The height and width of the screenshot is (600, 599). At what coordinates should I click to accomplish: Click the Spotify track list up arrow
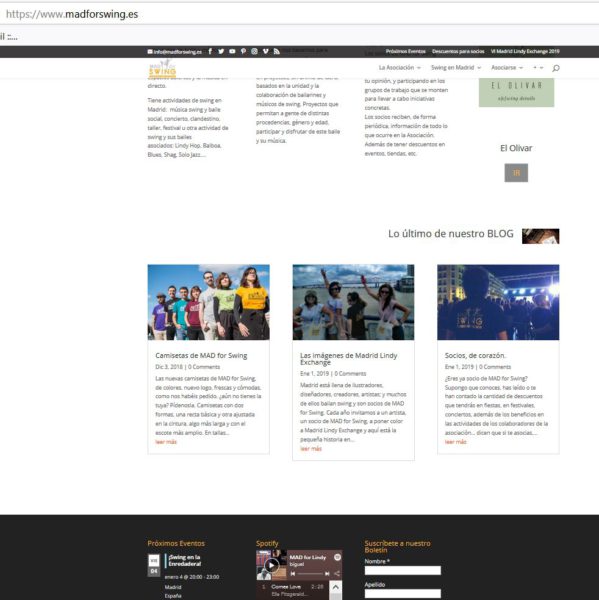pos(336,587)
